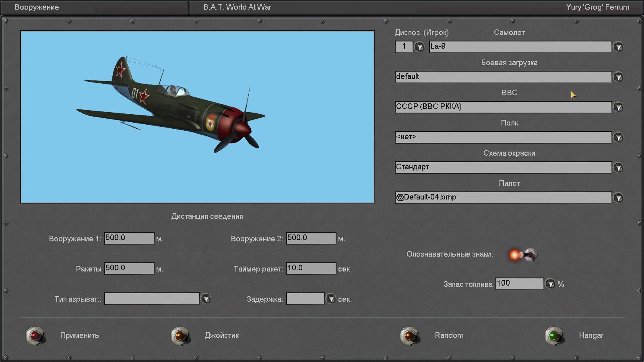The height and width of the screenshot is (362, 644).
Task: Open the Задержка delay dropdown arrow
Action: tap(330, 299)
